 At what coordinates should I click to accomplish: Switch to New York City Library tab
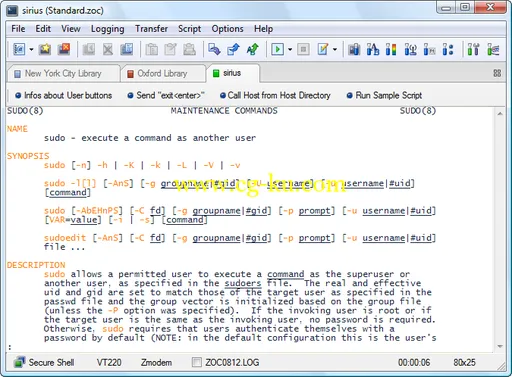coord(63,73)
